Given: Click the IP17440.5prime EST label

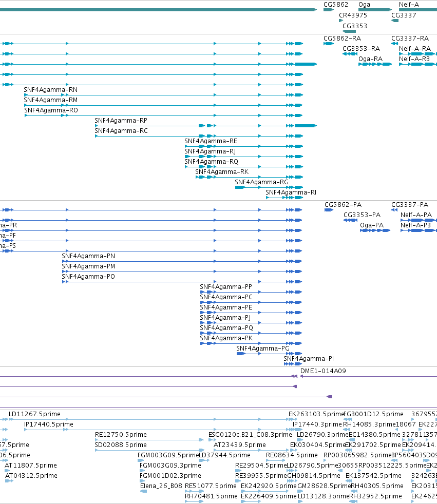Looking at the screenshot, I should point(49,424).
